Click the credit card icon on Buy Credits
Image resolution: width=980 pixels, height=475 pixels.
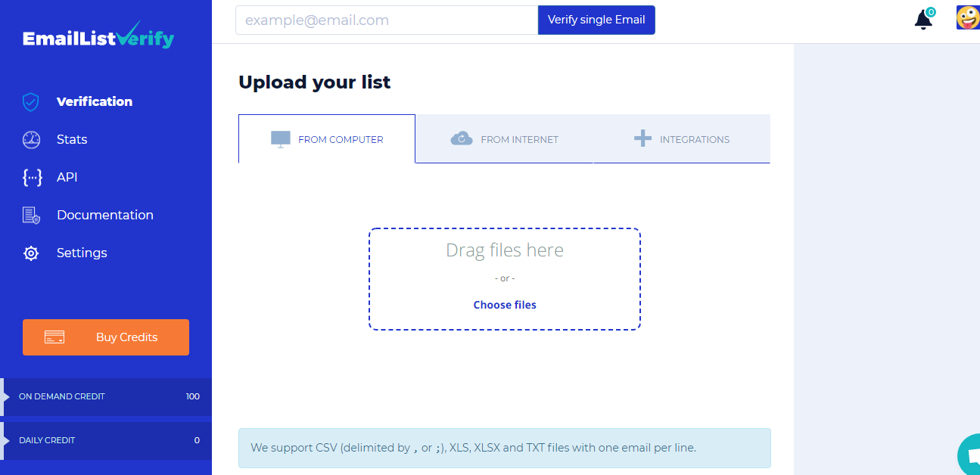(x=54, y=337)
